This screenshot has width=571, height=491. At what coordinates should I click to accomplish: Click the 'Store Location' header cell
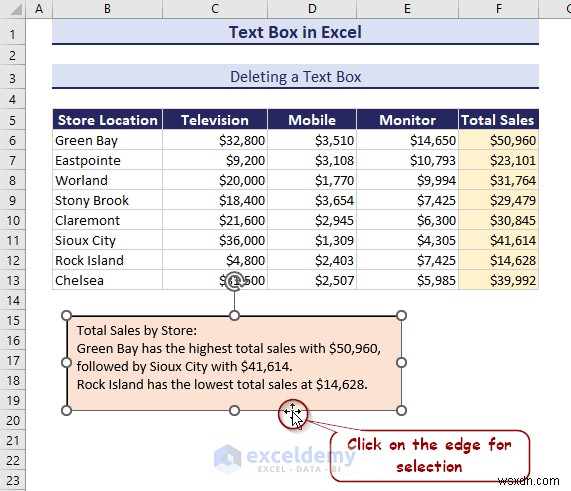[x=107, y=120]
